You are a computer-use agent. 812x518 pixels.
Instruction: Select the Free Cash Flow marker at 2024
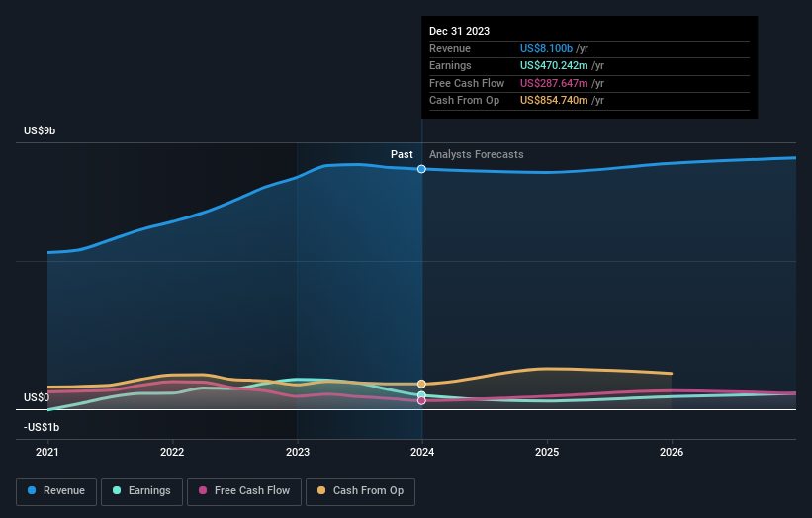pos(421,401)
